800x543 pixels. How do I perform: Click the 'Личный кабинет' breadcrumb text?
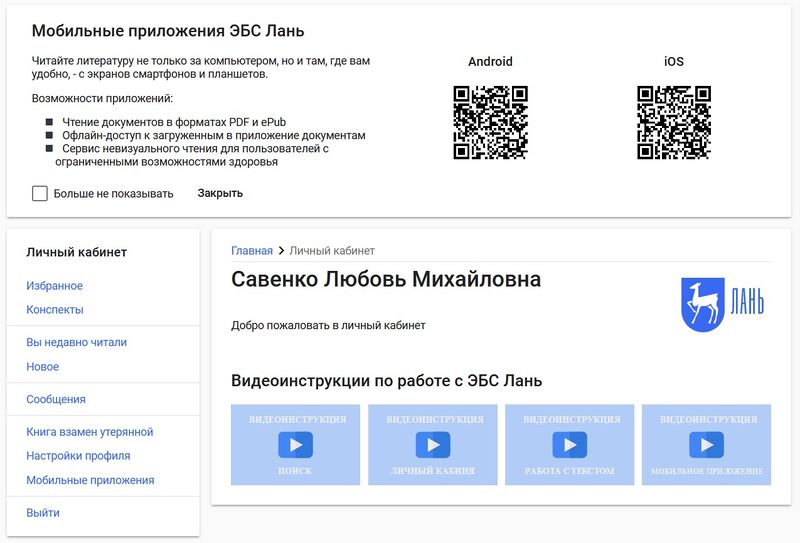(333, 250)
